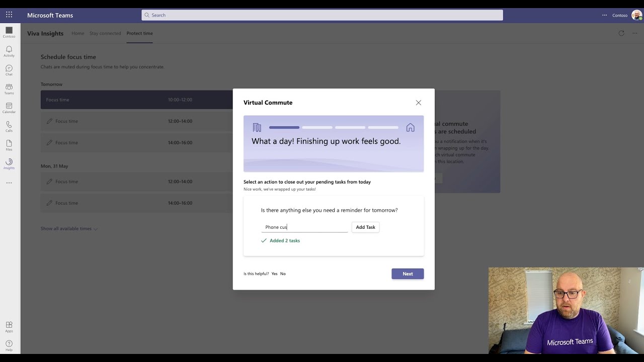Open Teams in the left rail
This screenshot has width=644, height=362.
9,89
